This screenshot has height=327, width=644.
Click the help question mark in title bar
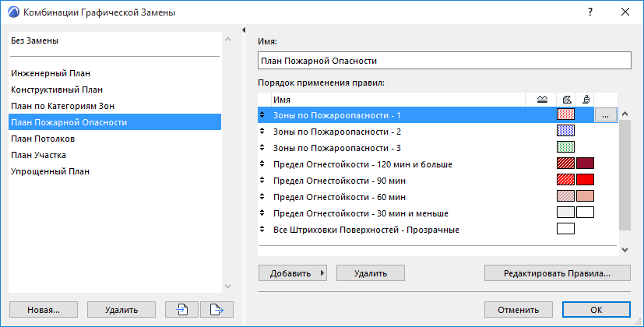pyautogui.click(x=590, y=12)
